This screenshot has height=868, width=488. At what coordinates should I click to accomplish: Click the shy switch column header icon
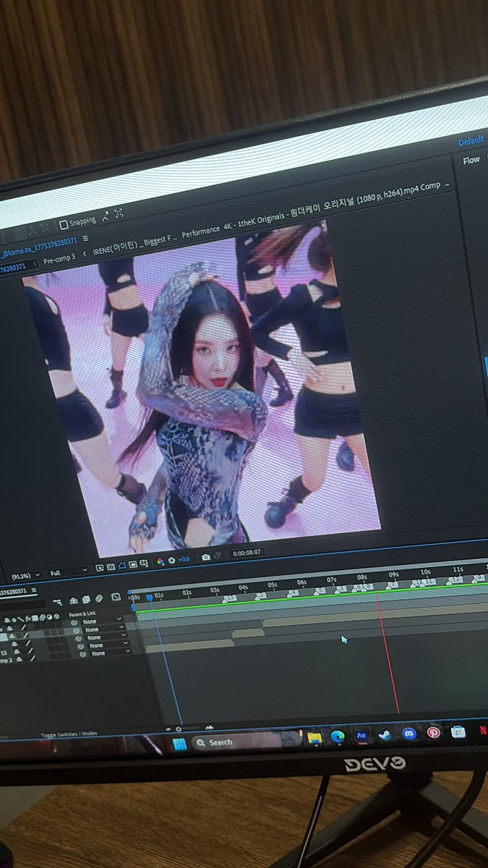(x=7, y=620)
